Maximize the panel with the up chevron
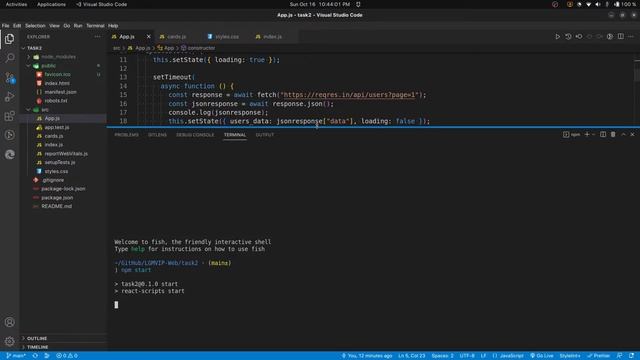Image resolution: width=640 pixels, height=360 pixels. (623, 134)
